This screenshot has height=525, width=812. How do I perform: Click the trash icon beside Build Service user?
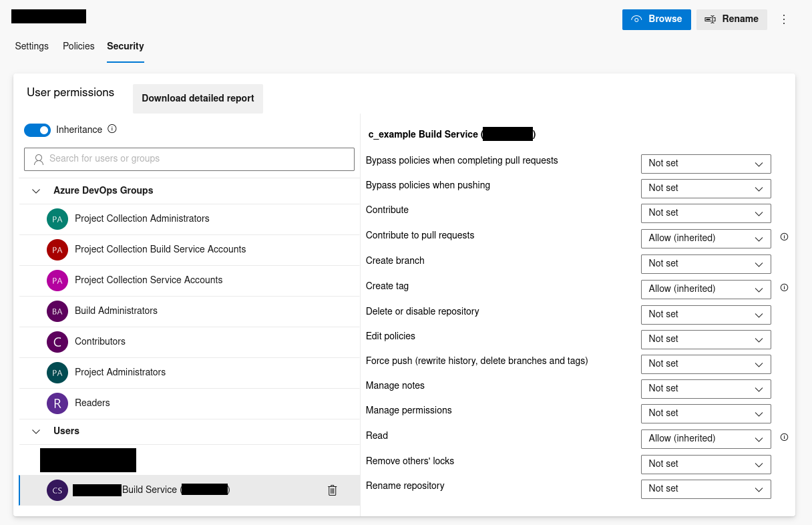333,490
